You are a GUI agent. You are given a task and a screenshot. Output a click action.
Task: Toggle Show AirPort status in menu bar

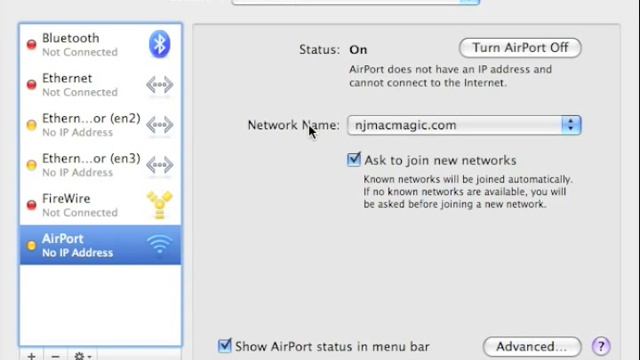click(x=224, y=346)
